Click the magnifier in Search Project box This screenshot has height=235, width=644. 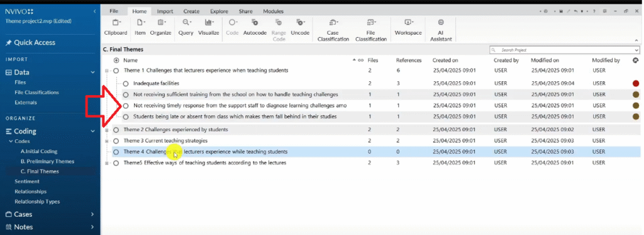click(x=494, y=50)
